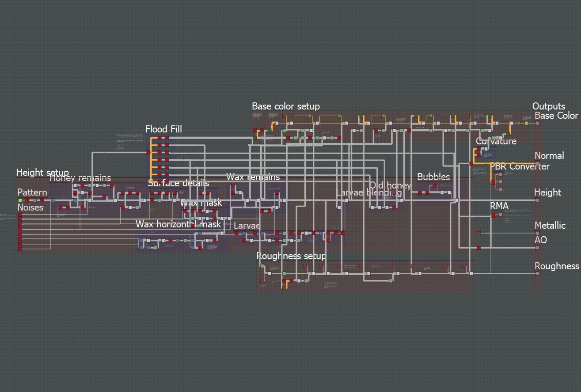
Task: Click the Curvature frame title
Action: pos(496,142)
